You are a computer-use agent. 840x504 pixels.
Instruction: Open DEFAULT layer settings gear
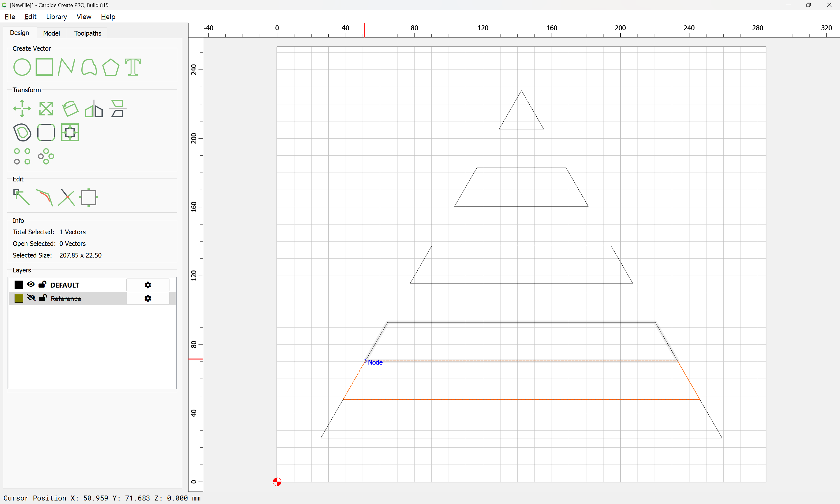[x=148, y=285]
